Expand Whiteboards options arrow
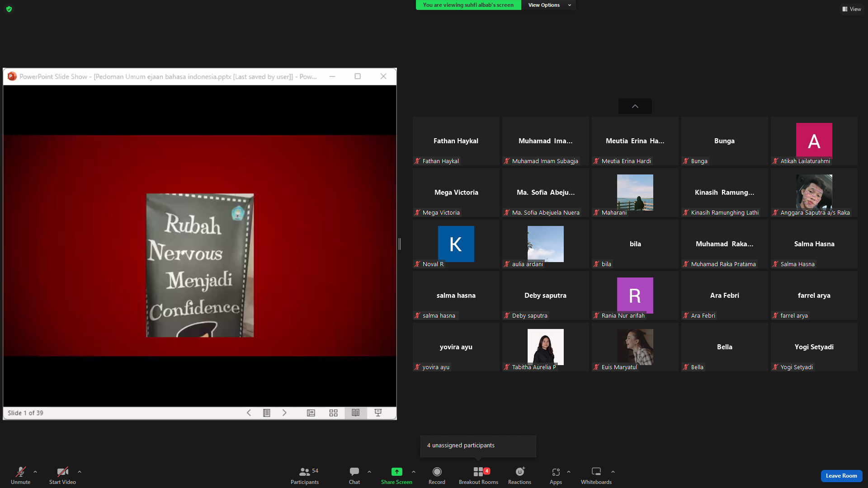 (613, 472)
